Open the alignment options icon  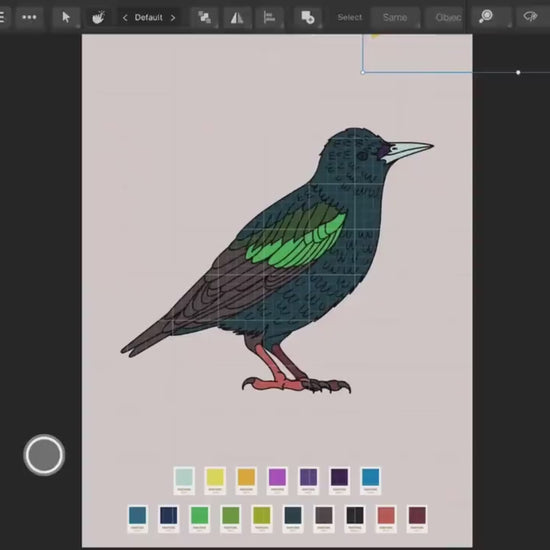[x=269, y=17]
